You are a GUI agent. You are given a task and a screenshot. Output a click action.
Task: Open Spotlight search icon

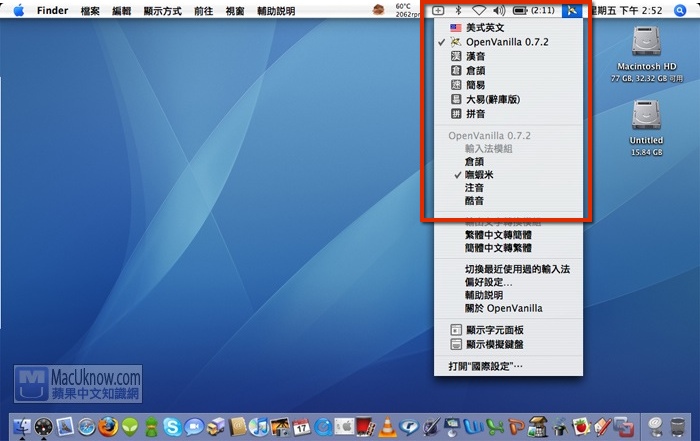[x=679, y=10]
